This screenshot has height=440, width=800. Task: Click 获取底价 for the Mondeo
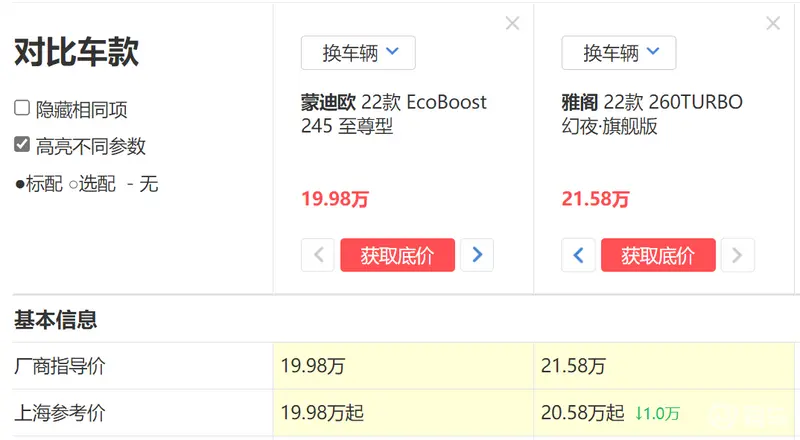(397, 255)
